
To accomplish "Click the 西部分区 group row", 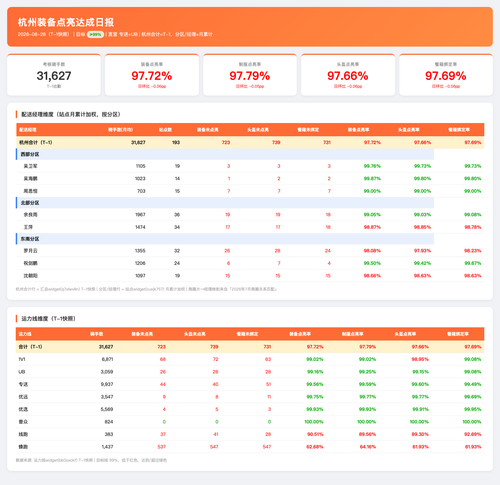I will [225, 154].
